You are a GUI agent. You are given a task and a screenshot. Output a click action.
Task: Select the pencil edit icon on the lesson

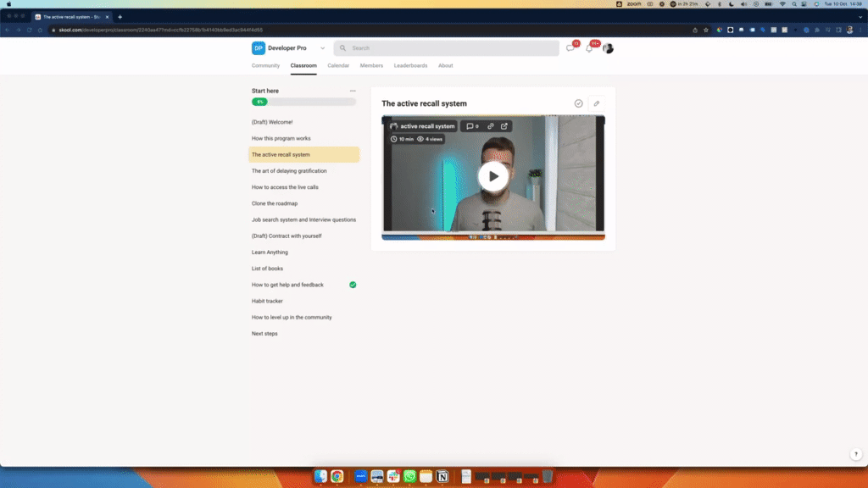coord(597,103)
